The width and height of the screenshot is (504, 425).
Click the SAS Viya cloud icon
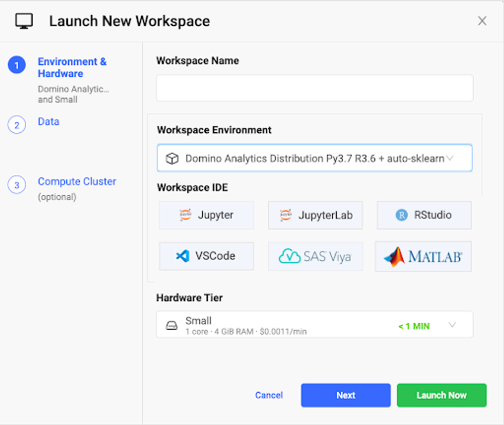290,256
